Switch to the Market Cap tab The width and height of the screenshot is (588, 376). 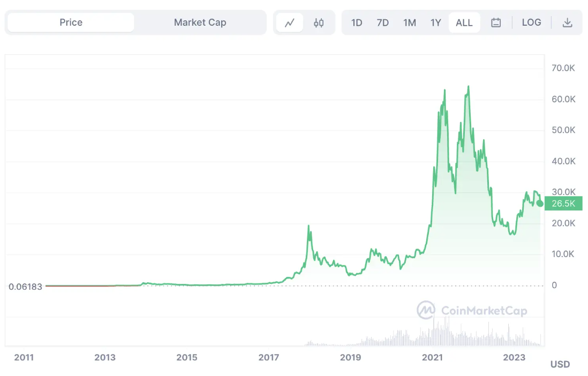200,22
